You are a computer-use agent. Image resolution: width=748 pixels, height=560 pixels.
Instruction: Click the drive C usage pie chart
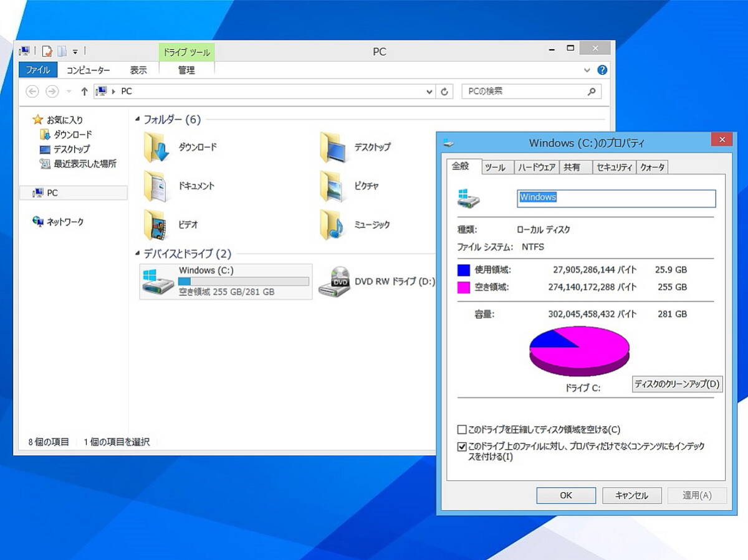[x=579, y=350]
